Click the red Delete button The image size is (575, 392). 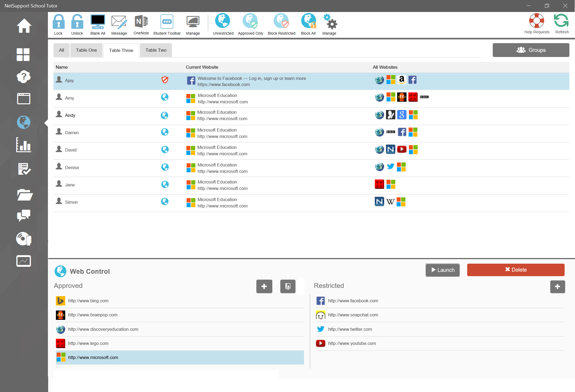(x=516, y=270)
